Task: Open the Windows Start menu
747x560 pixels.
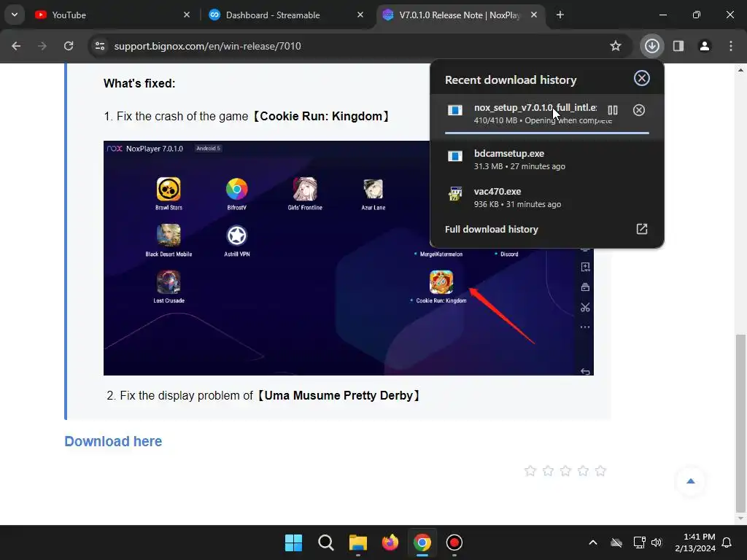Action: [293, 542]
